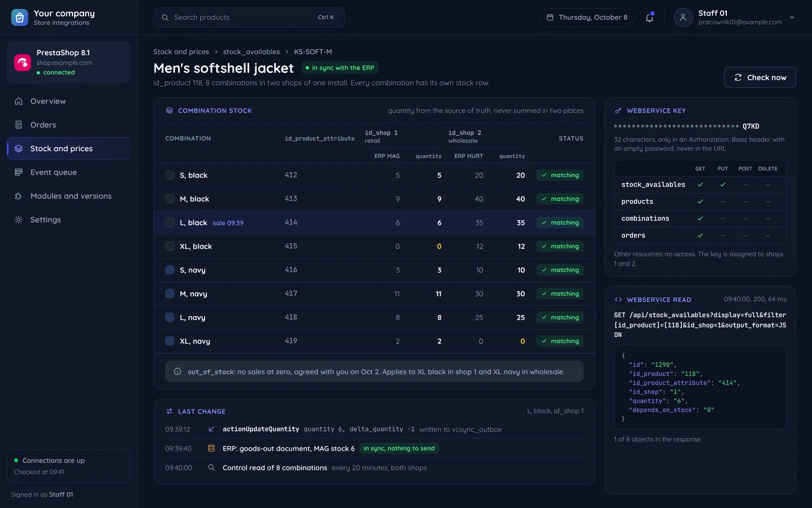Click the notifications bell icon

(650, 18)
